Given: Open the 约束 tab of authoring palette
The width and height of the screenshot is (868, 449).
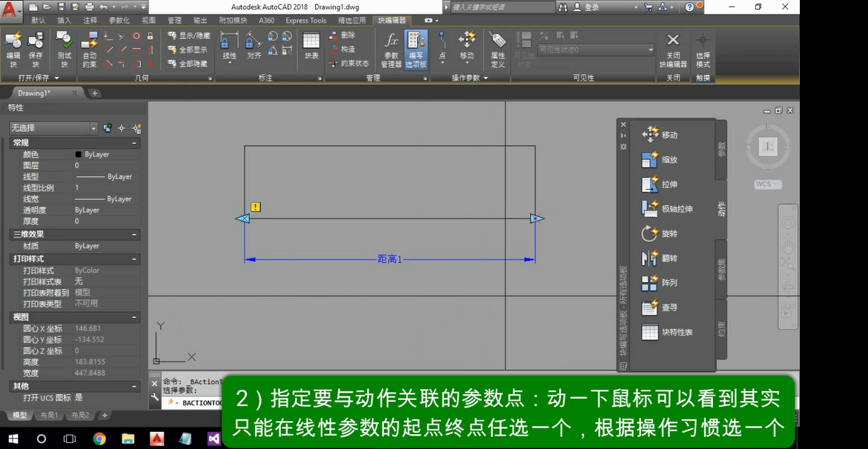Looking at the screenshot, I should 721,329.
